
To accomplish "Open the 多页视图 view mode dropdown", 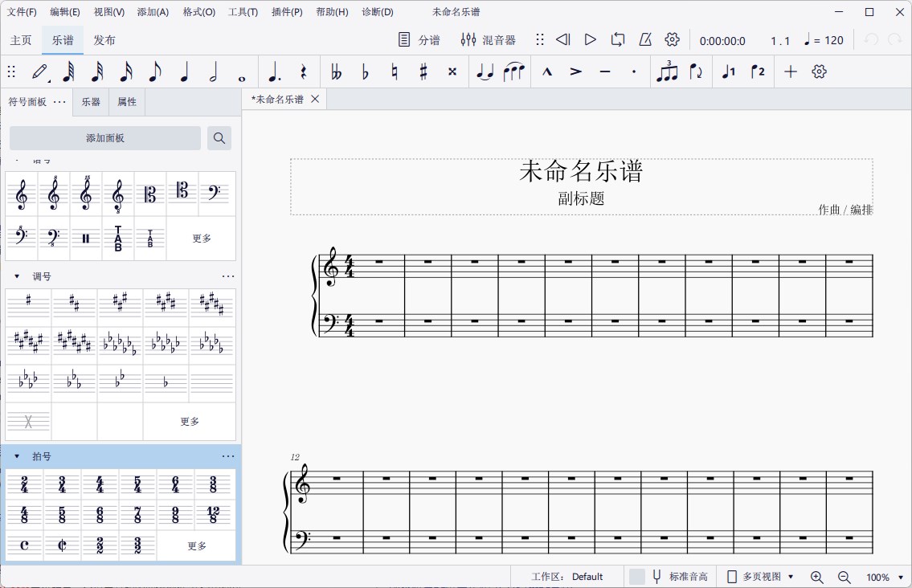I will click(x=759, y=576).
